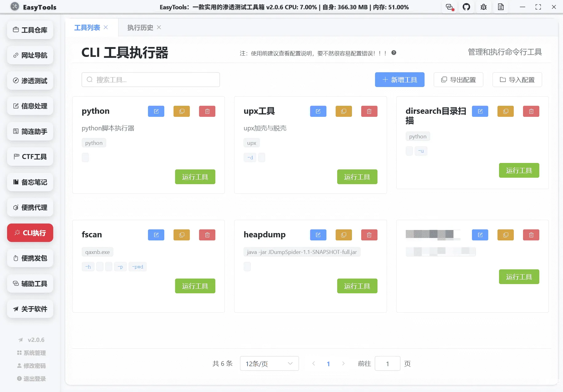Toggle the -d parameter on upx工具

coord(250,157)
